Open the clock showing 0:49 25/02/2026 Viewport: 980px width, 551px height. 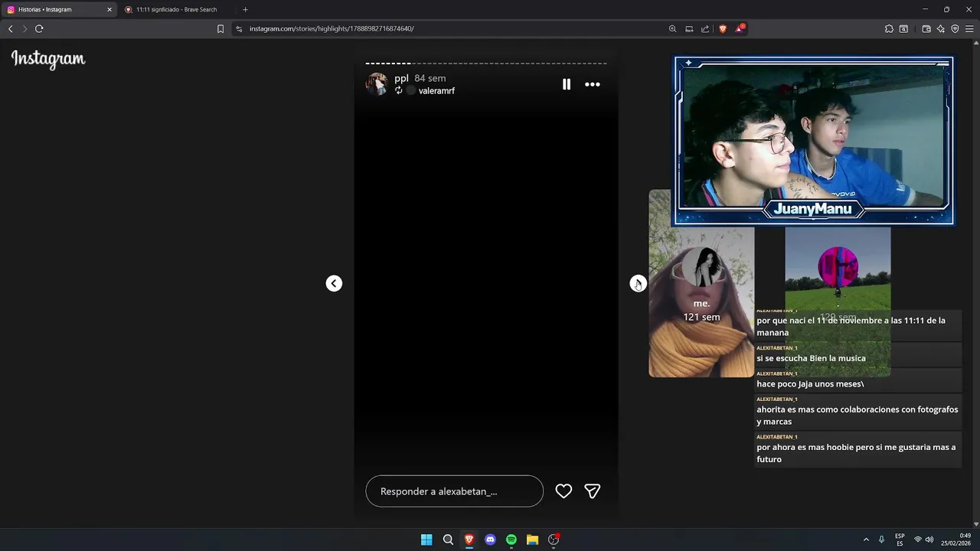pos(956,540)
